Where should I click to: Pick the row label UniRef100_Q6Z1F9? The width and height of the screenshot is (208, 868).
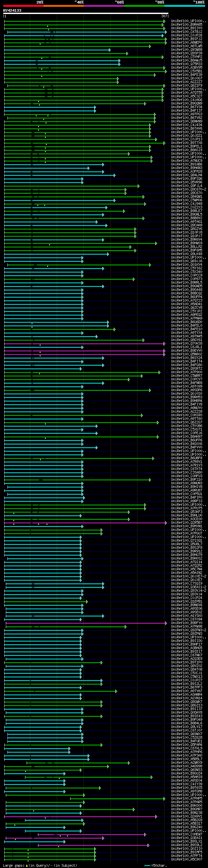187,86
